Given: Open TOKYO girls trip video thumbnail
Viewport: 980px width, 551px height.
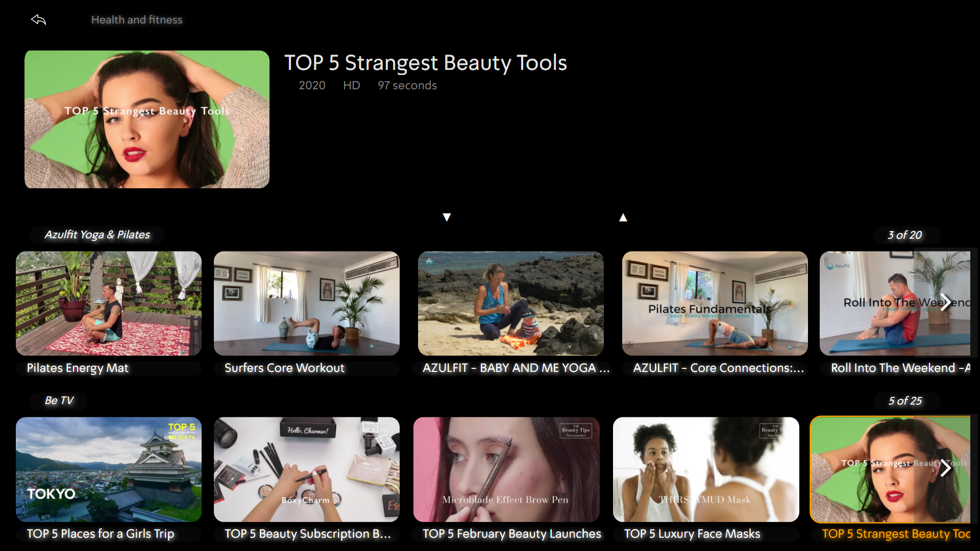Looking at the screenshot, I should pos(109,469).
